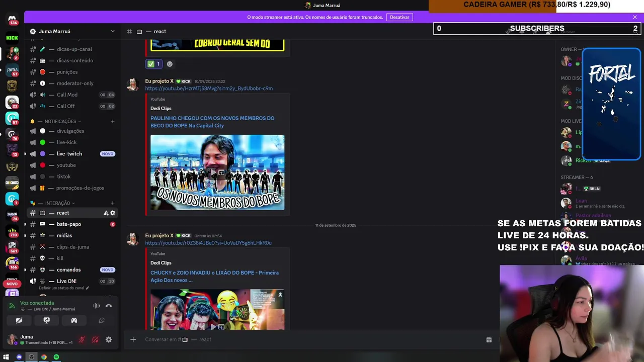
Task: Open Discord direct messages home icon
Action: point(12,20)
